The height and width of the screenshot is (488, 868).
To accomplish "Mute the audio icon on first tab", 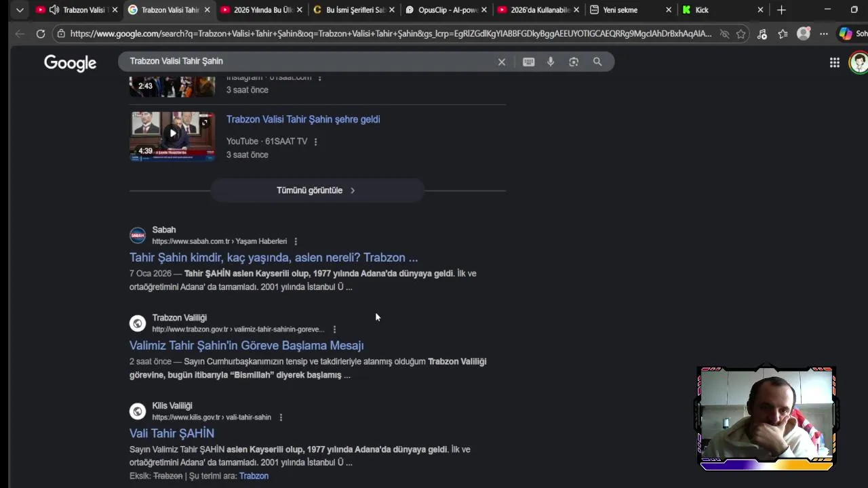I will (x=54, y=10).
